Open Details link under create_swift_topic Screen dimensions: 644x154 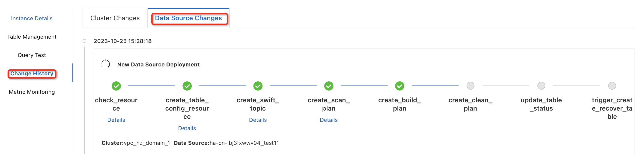point(258,120)
